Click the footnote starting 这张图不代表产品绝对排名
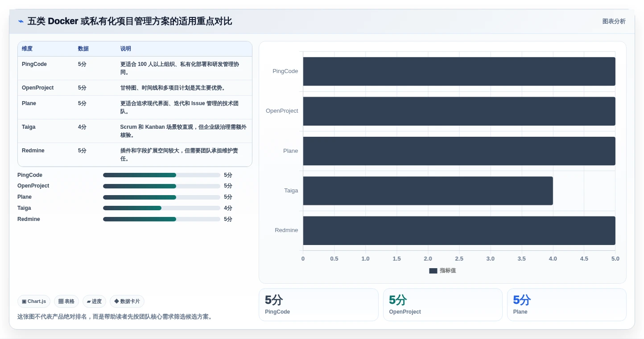 tap(116, 317)
